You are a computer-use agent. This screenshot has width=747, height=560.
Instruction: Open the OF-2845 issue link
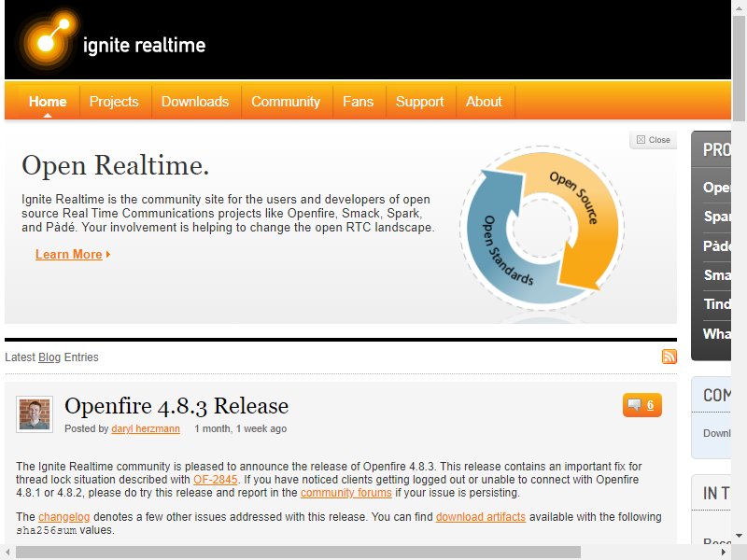point(216,480)
